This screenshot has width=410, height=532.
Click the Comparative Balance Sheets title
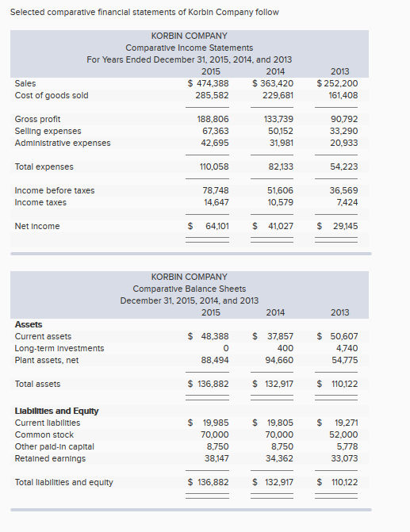point(190,289)
